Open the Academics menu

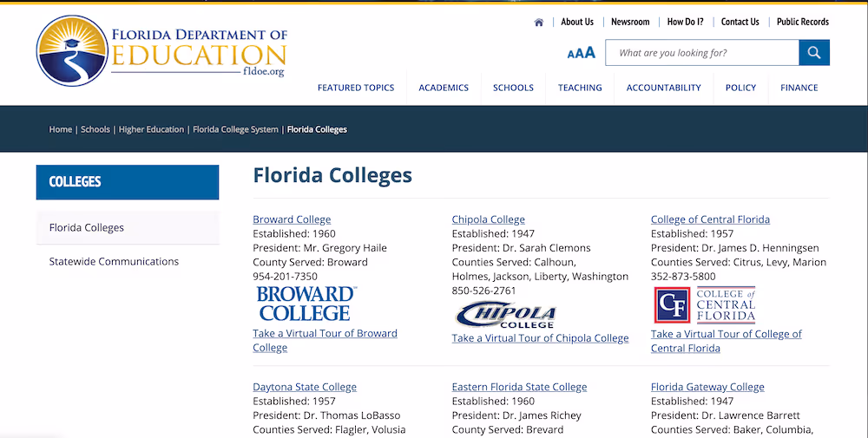(444, 88)
